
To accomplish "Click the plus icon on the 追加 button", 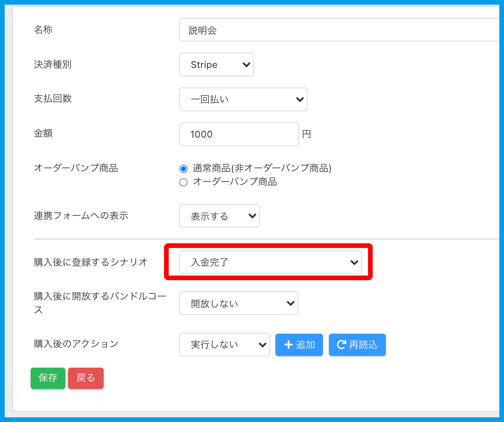I will pos(289,345).
